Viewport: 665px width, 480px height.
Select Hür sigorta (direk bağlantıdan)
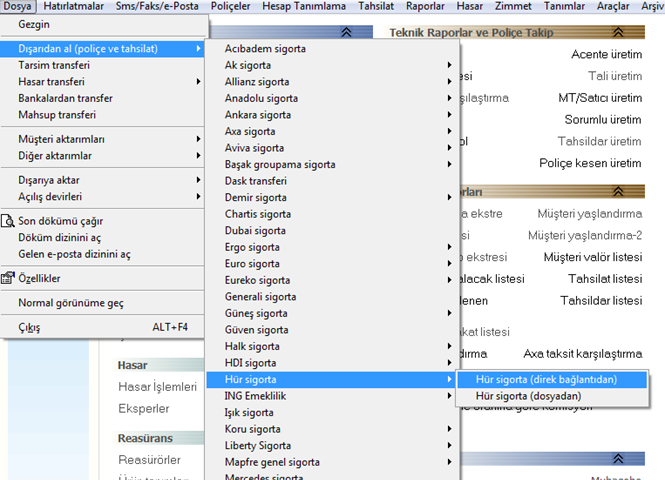point(546,379)
